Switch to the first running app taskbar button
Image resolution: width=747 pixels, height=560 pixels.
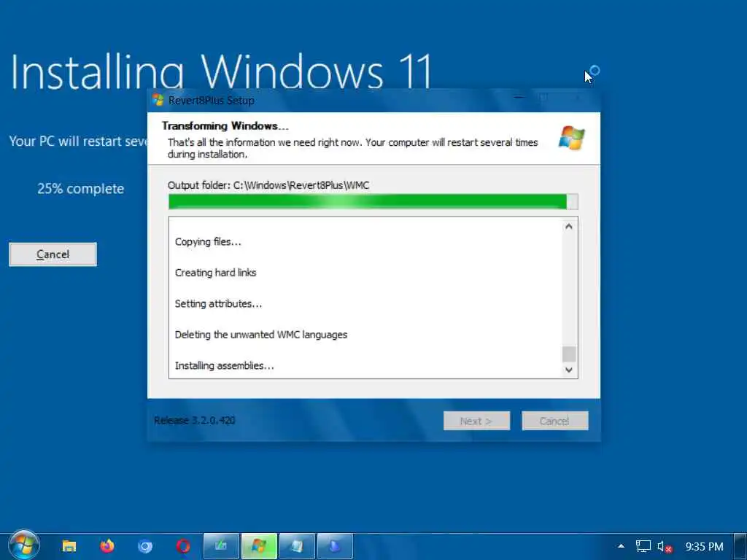[x=221, y=546]
